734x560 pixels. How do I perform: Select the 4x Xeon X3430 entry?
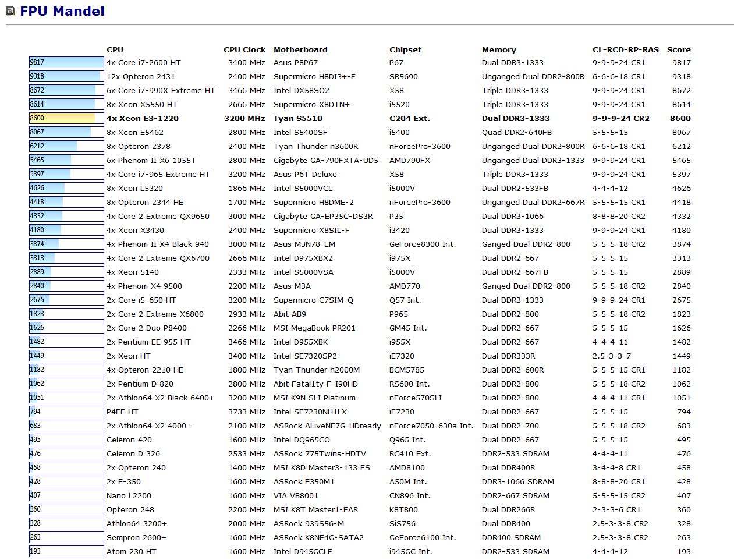(135, 231)
